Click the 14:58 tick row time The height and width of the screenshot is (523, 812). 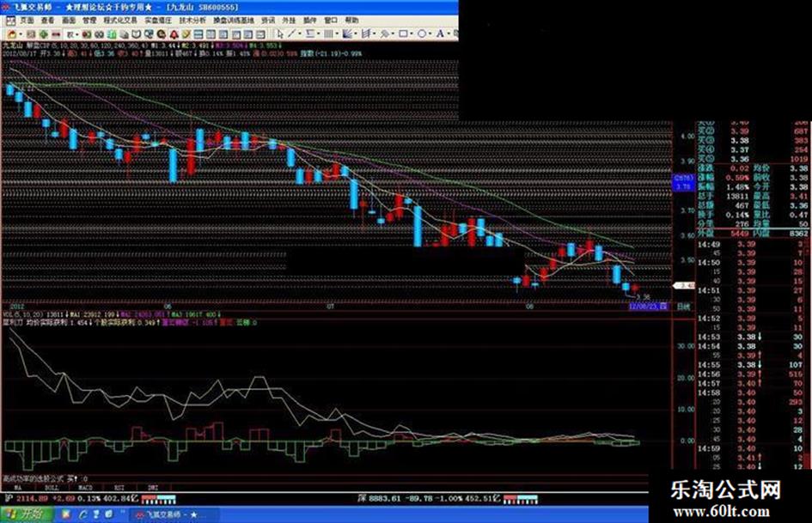[x=708, y=392]
